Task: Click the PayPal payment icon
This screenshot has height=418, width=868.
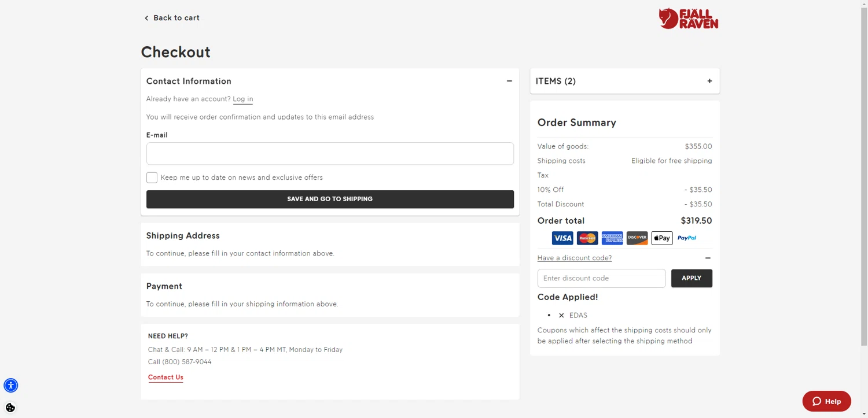Action: tap(687, 238)
